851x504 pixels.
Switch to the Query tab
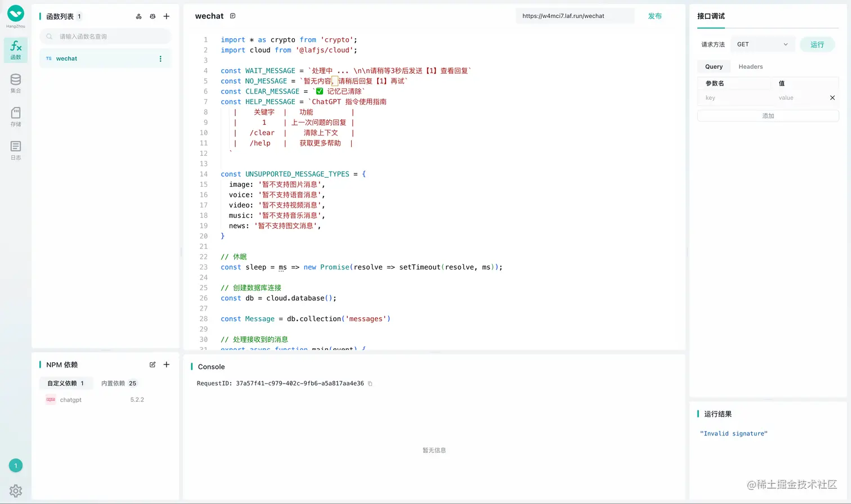tap(714, 66)
